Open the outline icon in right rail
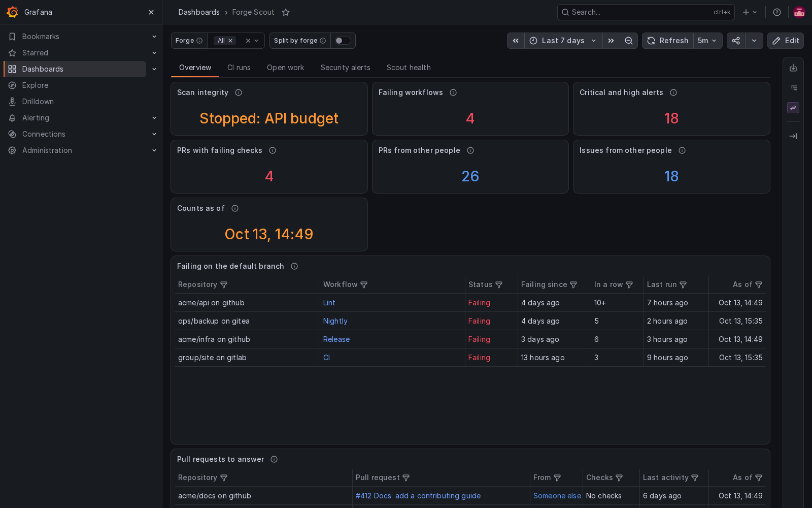 pos(793,88)
